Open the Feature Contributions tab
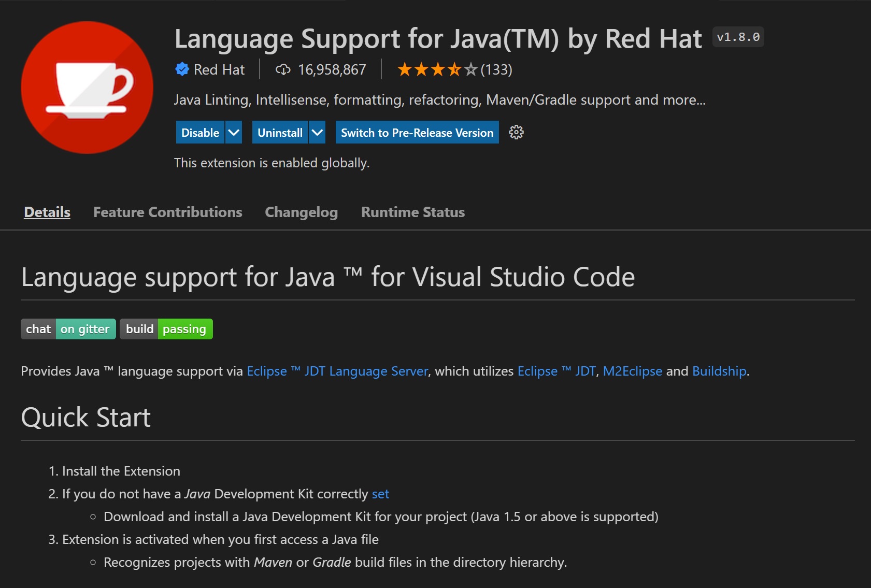 167,212
